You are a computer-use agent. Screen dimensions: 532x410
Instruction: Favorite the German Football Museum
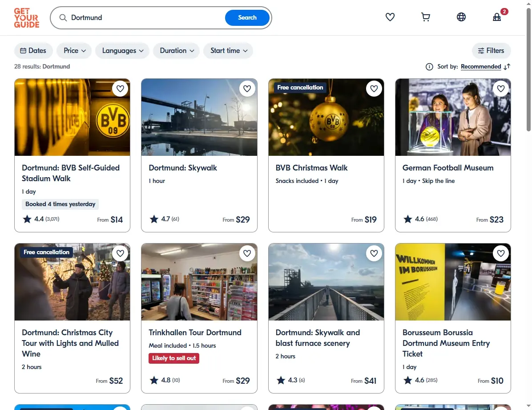pyautogui.click(x=501, y=89)
